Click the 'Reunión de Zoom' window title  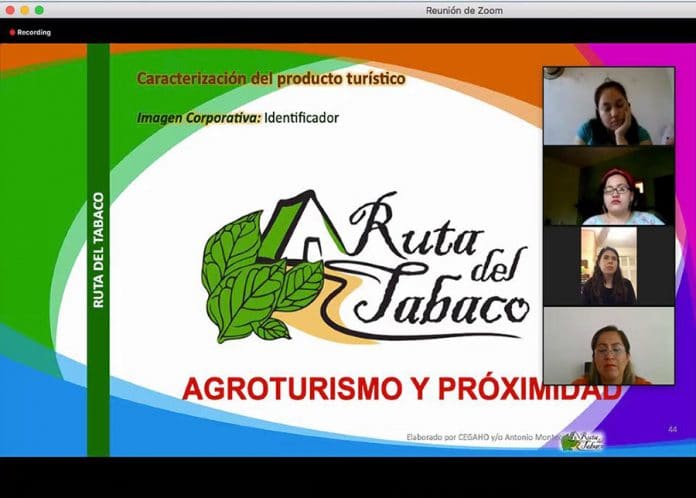(x=464, y=11)
